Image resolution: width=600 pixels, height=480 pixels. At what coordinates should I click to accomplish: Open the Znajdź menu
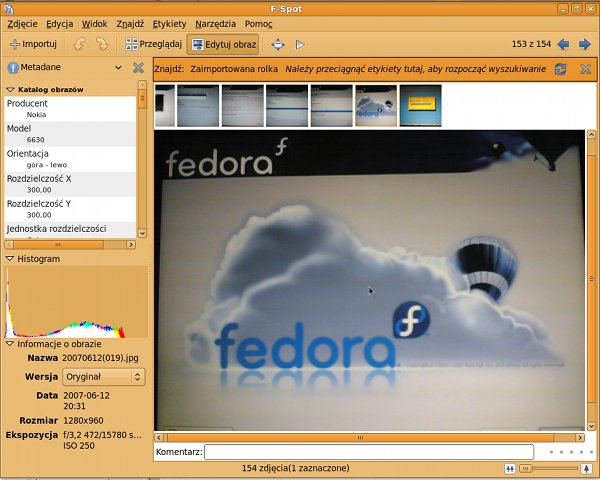[x=130, y=24]
